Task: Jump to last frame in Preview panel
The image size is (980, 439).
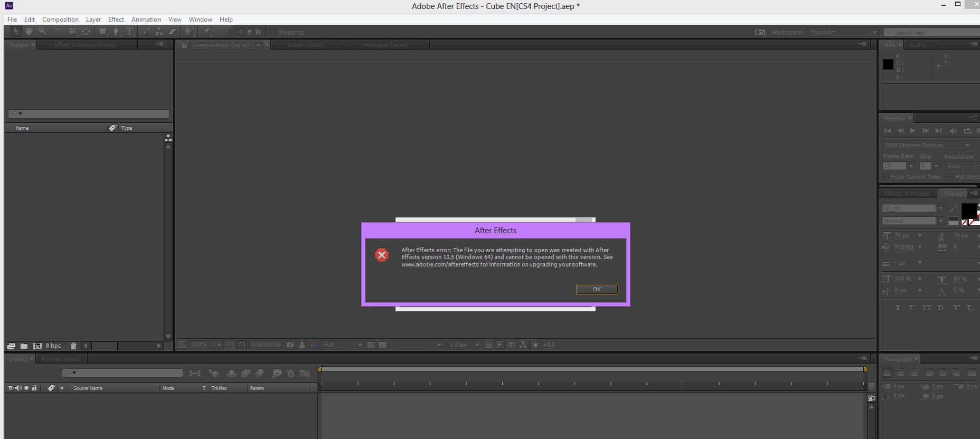Action: (x=938, y=131)
